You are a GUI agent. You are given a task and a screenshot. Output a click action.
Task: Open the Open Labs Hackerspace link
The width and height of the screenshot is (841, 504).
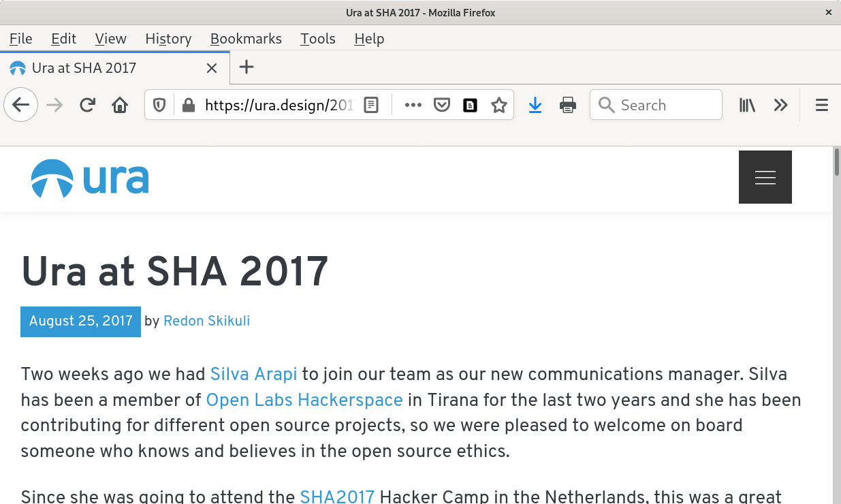(x=304, y=400)
